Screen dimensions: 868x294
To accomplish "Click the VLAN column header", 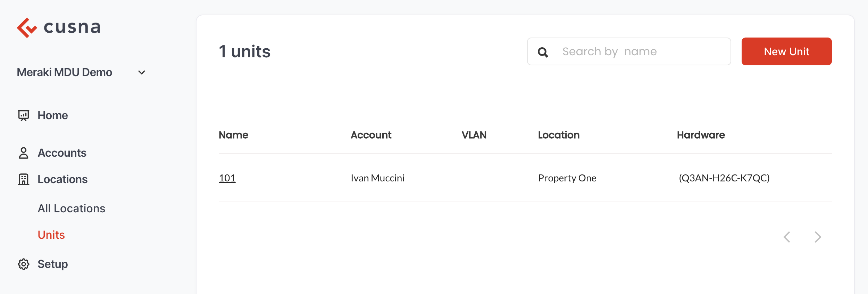I will click(x=474, y=135).
